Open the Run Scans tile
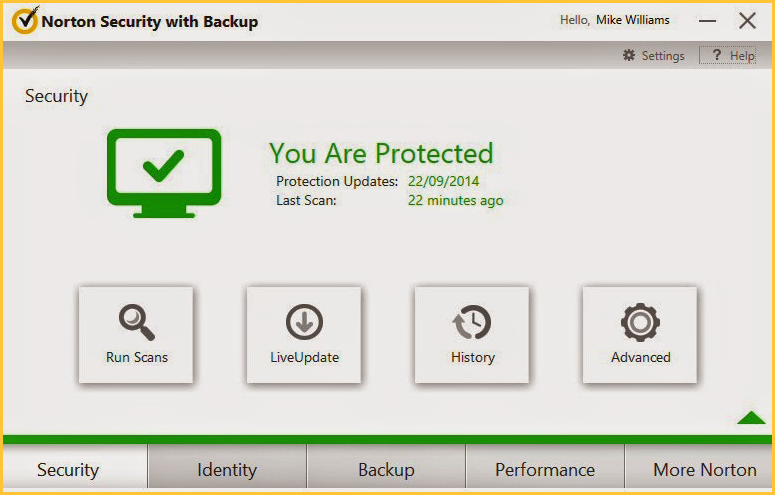Image resolution: width=775 pixels, height=495 pixels. [136, 334]
